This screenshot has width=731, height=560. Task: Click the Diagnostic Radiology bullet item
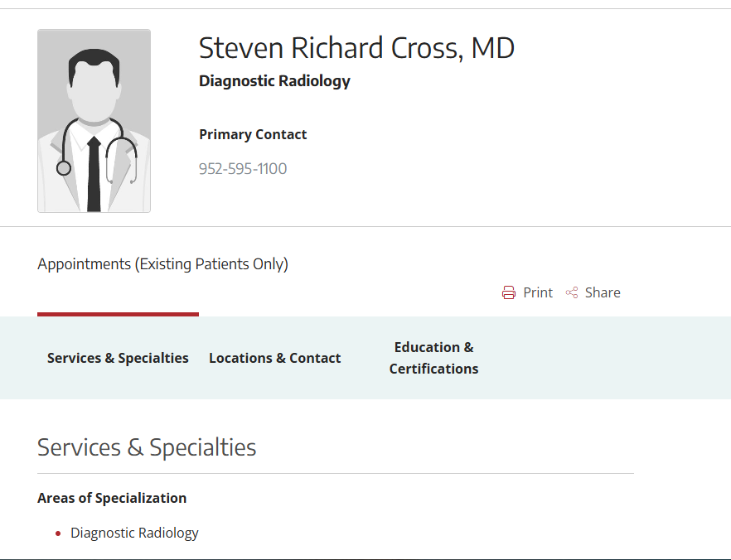[x=134, y=533]
